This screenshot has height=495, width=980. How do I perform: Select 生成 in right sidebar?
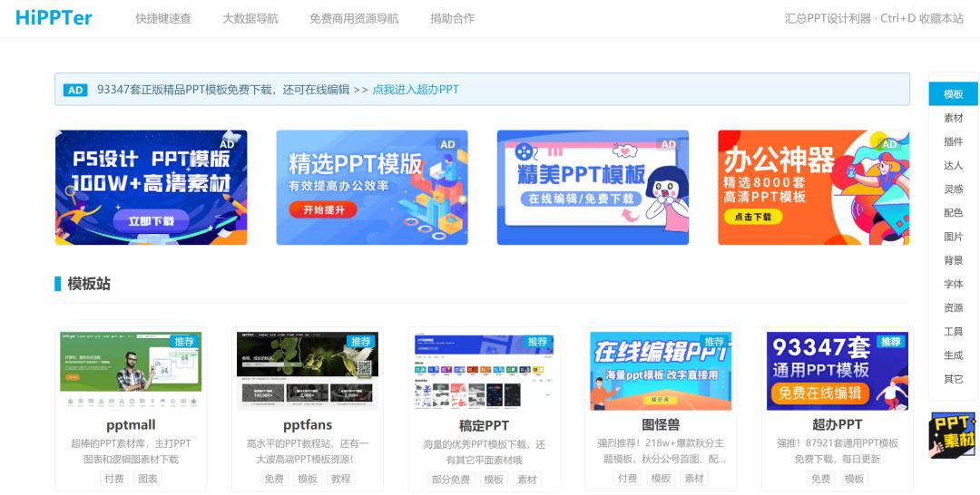(x=953, y=355)
